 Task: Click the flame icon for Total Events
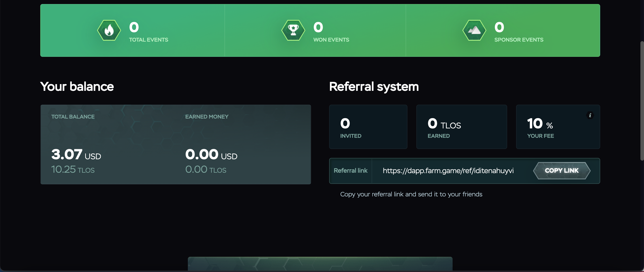coord(109,30)
